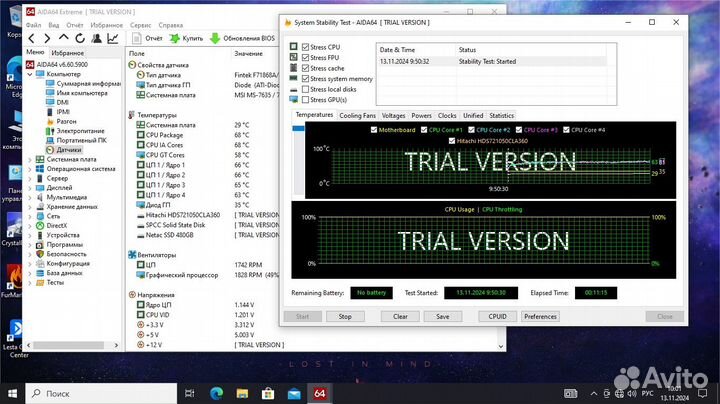The height and width of the screenshot is (404, 720).
Task: Open Сервис menu in AIDA64
Action: click(x=140, y=25)
